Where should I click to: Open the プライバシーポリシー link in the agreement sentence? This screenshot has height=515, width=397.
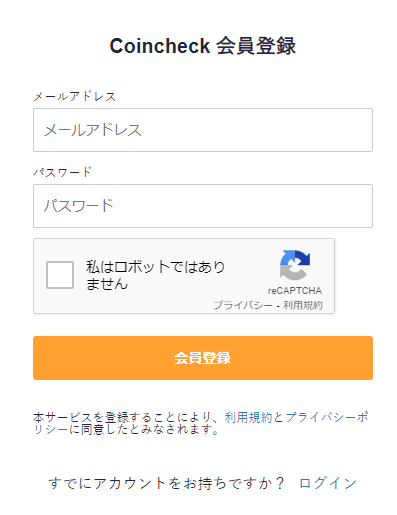[x=327, y=417]
